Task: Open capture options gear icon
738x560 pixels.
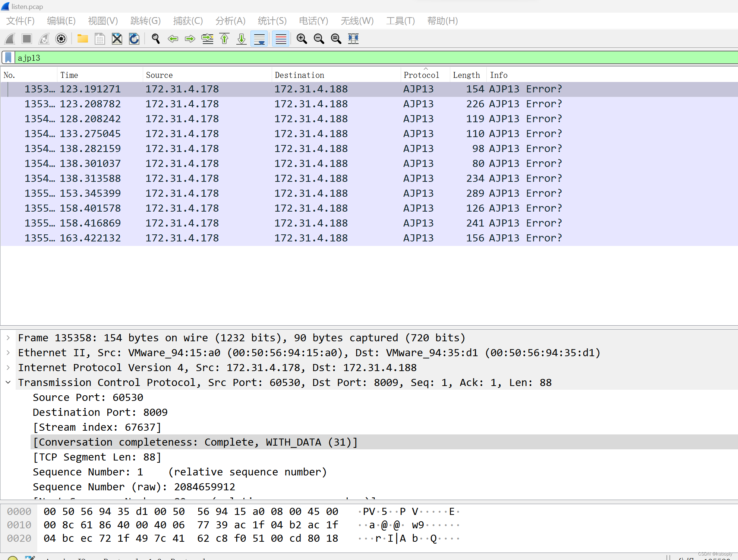Action: pos(61,39)
